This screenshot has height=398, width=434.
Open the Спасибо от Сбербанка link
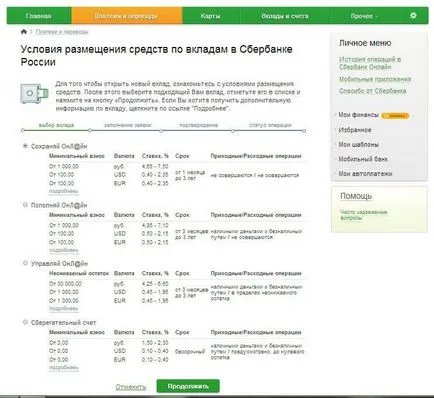tap(372, 91)
